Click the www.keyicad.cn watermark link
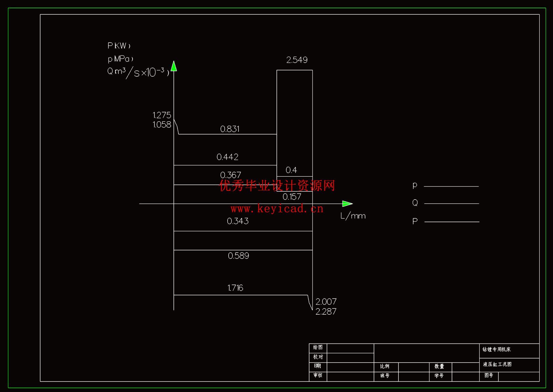Viewport: 553px width, 392px height. (277, 208)
